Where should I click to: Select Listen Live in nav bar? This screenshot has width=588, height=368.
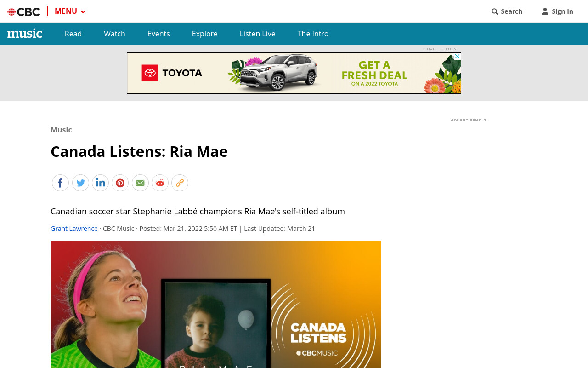coord(257,34)
